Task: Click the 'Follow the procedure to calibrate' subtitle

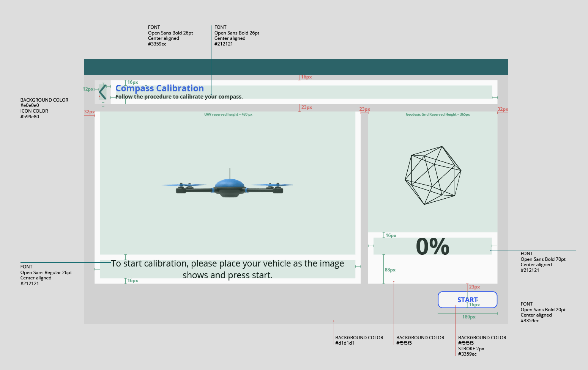Action: (x=179, y=97)
